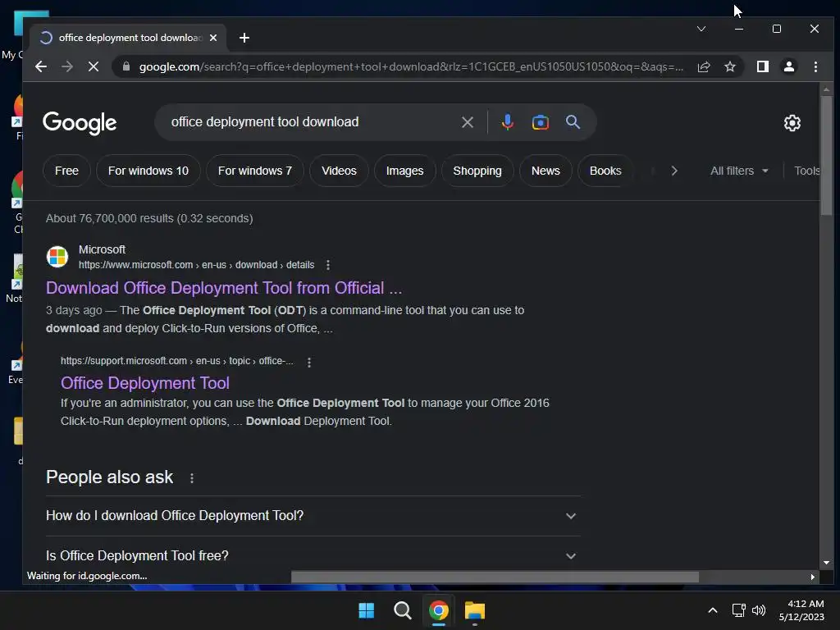Expand Is Office Deployment Tool free
Image resolution: width=840 pixels, height=630 pixels.
pos(313,555)
